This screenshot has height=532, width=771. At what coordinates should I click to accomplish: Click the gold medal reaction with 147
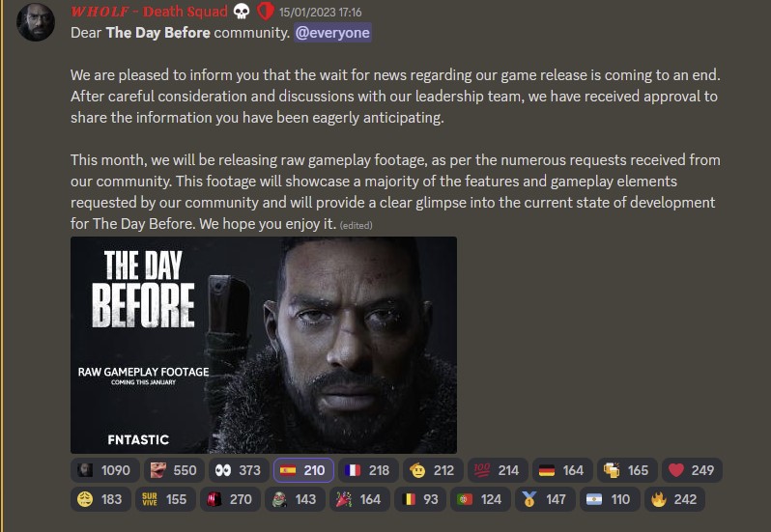(x=545, y=499)
